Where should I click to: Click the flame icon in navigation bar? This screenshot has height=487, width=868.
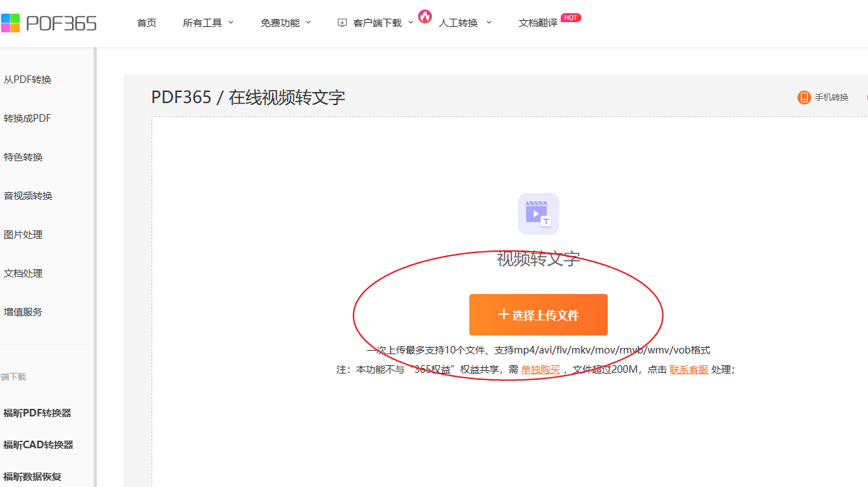pyautogui.click(x=425, y=16)
